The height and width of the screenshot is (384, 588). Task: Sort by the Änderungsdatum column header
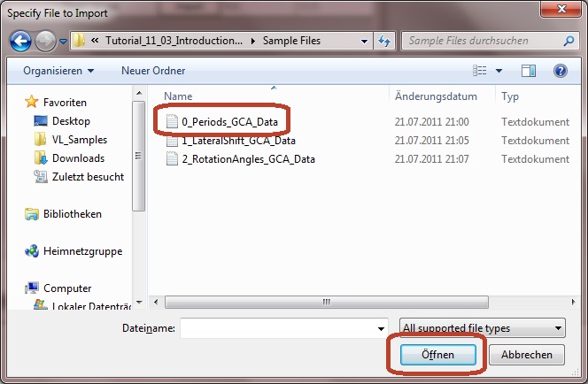[436, 96]
